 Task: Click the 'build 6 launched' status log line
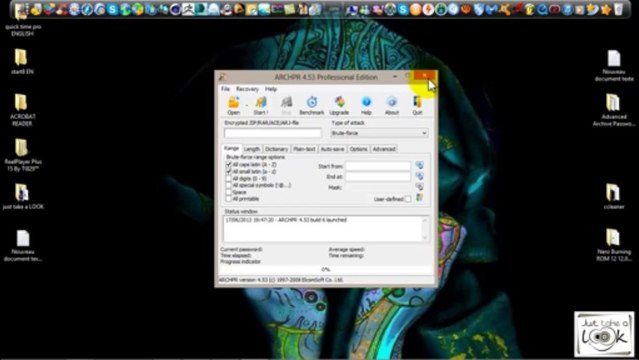point(286,220)
